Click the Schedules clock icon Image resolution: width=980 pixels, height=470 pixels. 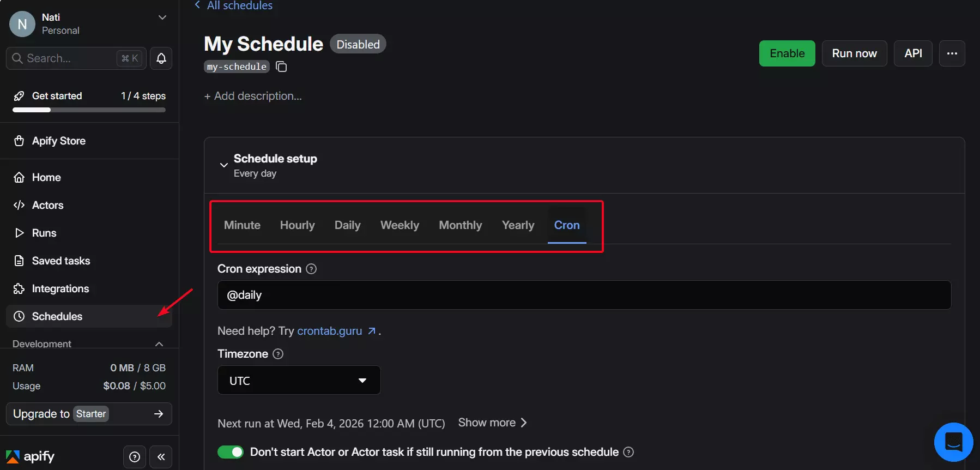tap(19, 316)
